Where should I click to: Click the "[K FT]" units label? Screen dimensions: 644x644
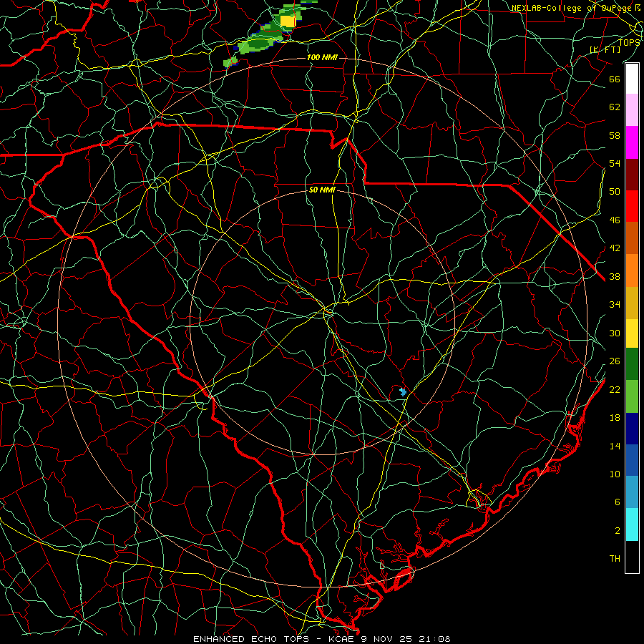point(605,49)
